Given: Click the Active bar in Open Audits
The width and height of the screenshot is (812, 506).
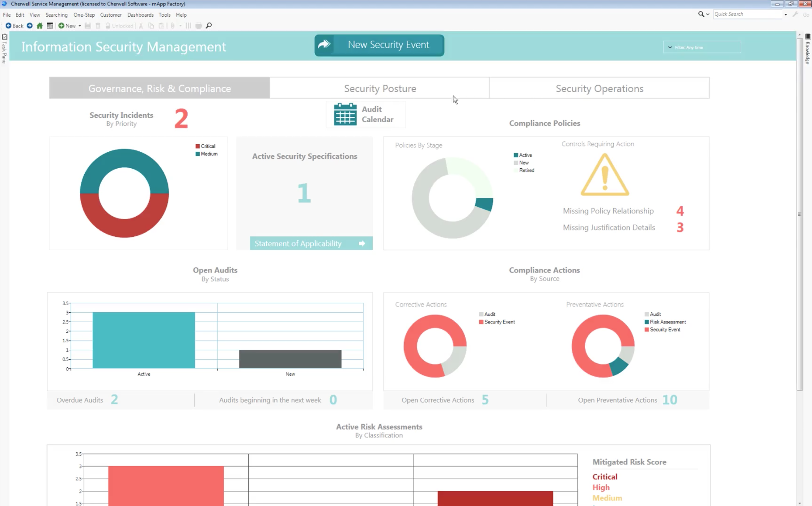Looking at the screenshot, I should [144, 340].
